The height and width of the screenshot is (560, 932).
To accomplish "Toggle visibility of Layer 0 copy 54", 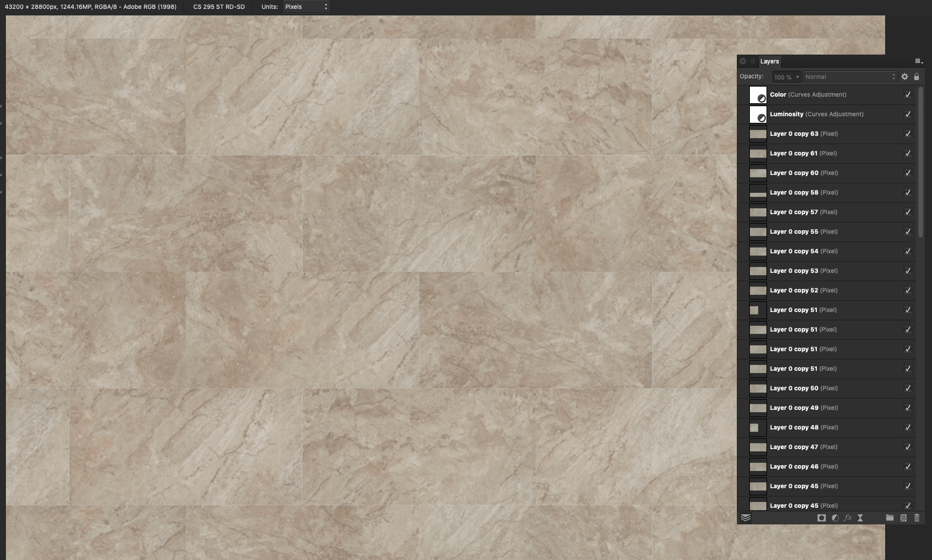I will (x=908, y=252).
